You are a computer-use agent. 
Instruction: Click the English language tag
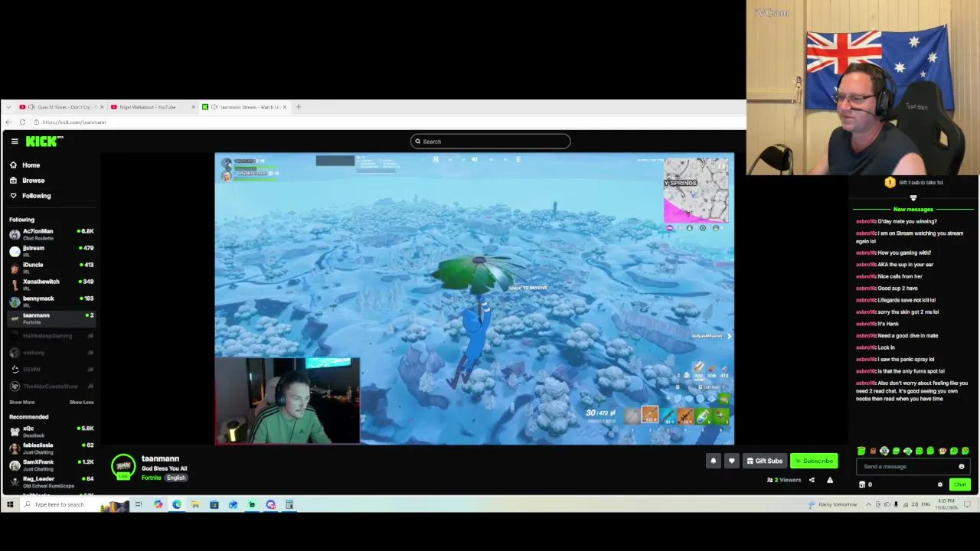[x=176, y=478]
